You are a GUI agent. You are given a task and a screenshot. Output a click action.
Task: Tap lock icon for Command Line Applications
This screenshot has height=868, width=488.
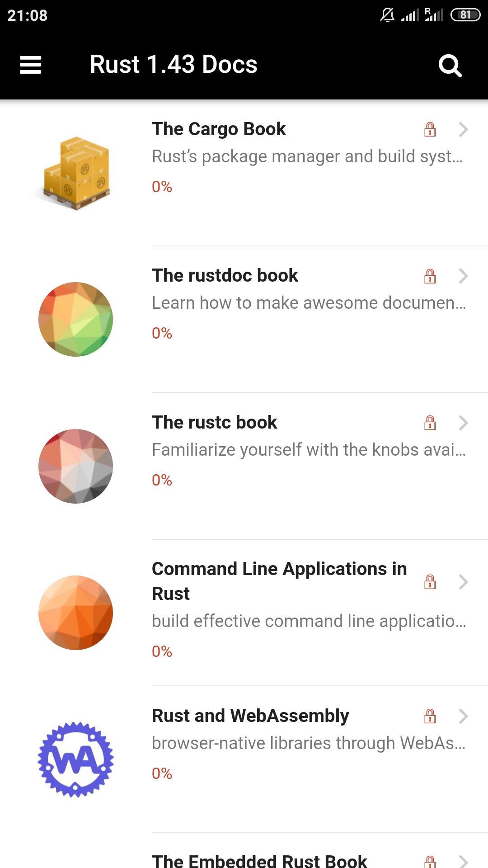430,582
